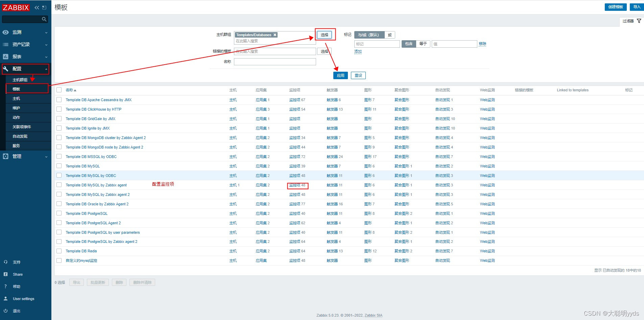Click the 应用 filter button

pos(340,75)
